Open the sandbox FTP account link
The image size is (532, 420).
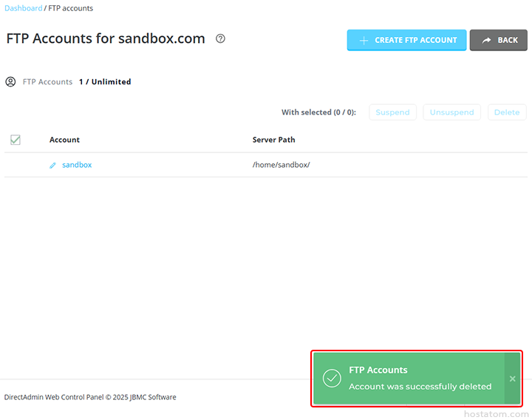click(77, 165)
